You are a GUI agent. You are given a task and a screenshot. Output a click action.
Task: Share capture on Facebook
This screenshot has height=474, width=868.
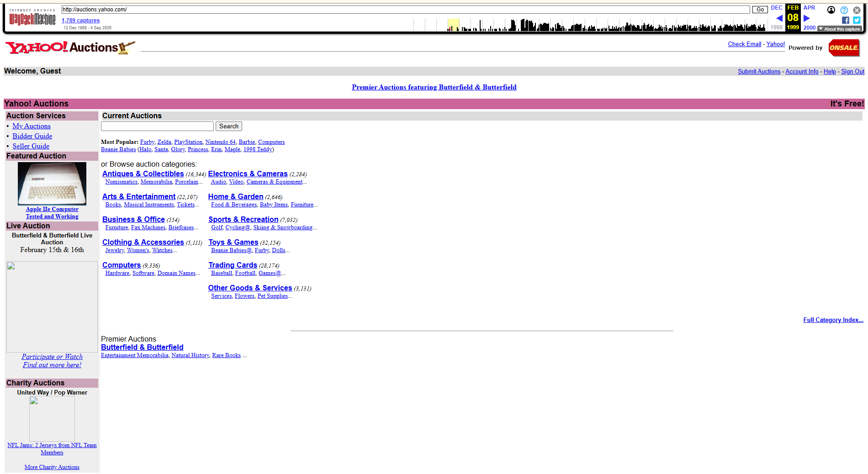coord(846,20)
